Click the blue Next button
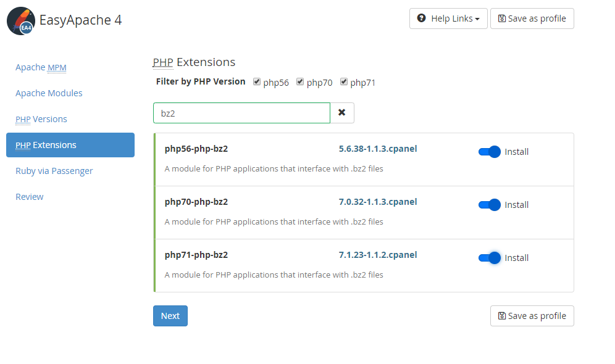This screenshot has width=615, height=364. (x=170, y=316)
